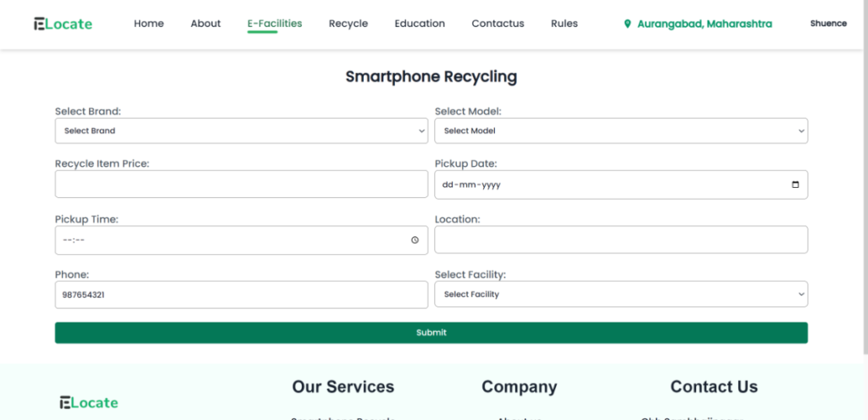
Task: Open the Select Brand dropdown
Action: click(x=242, y=131)
